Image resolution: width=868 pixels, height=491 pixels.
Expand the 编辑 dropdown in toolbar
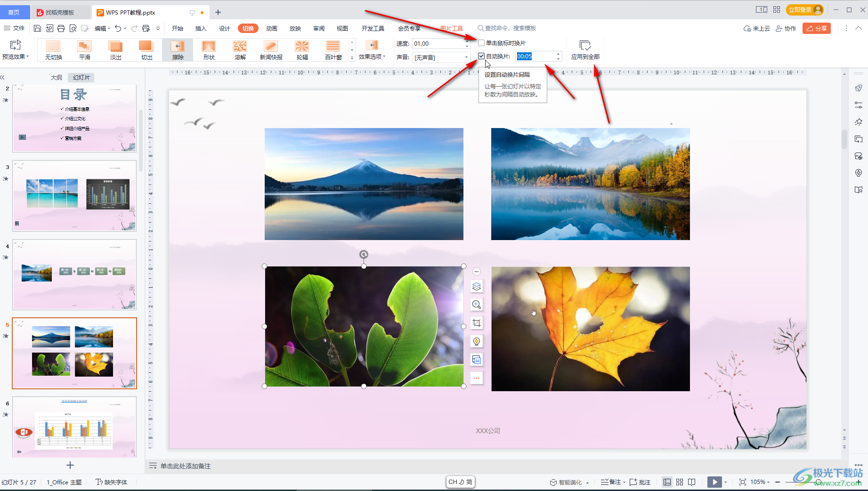pos(102,28)
